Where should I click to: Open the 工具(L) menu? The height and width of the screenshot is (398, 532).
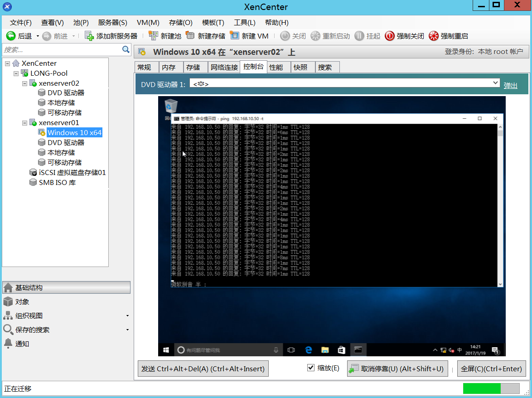[x=245, y=22]
